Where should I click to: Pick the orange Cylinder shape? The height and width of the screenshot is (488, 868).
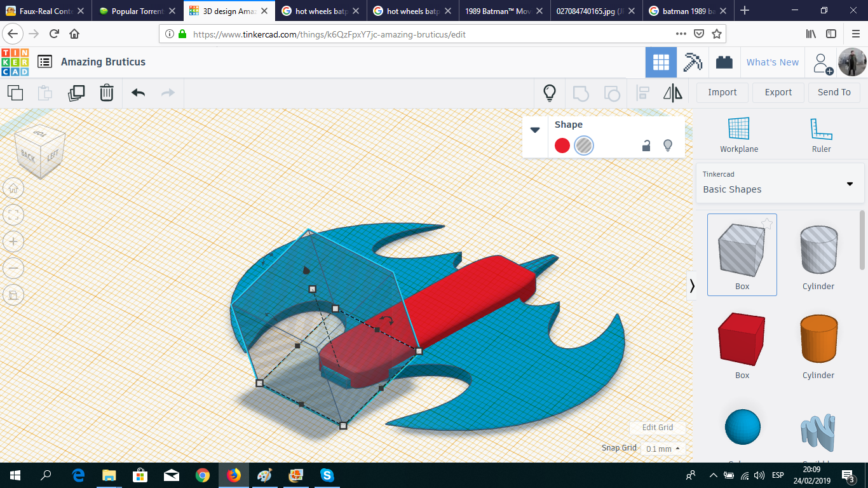[x=818, y=344]
